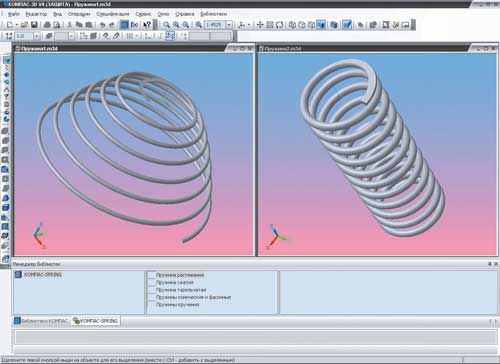Screen dimensions: 500x364
Task: Toggle the highlighted snap button in second toolbar
Action: point(171,36)
